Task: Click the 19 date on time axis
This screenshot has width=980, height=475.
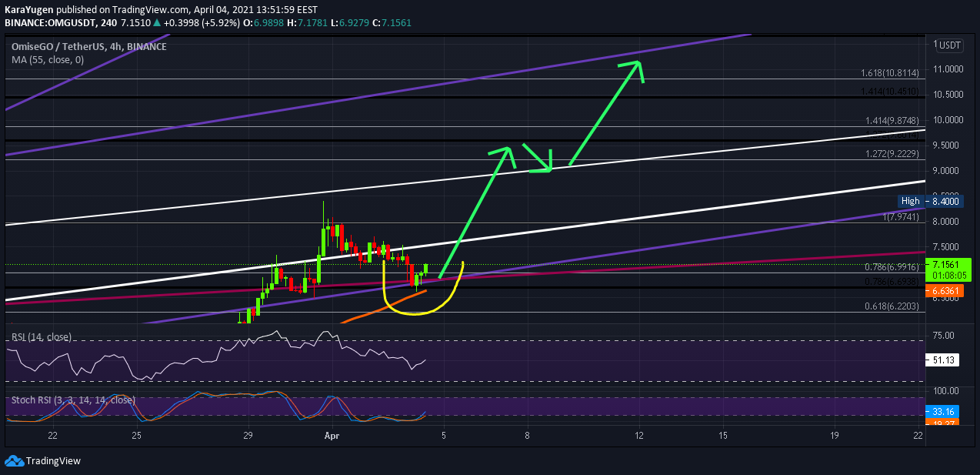Action: pos(835,436)
